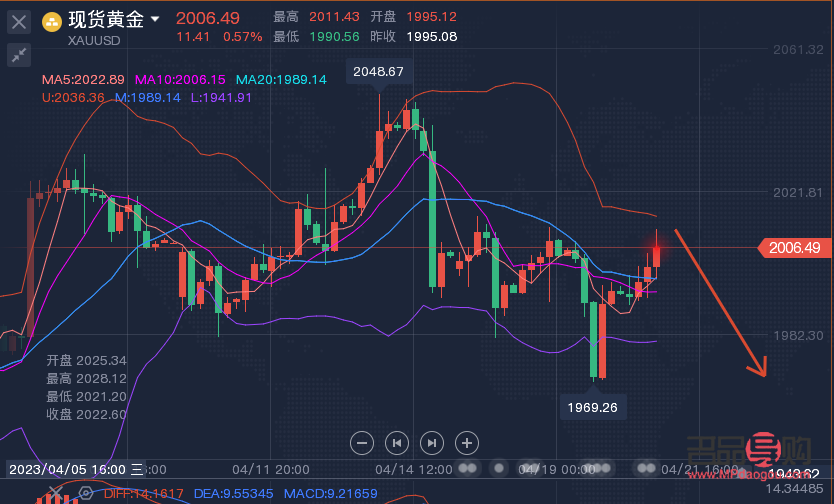Click the gold bars symbol icon
The height and width of the screenshot is (504, 834).
[x=50, y=19]
